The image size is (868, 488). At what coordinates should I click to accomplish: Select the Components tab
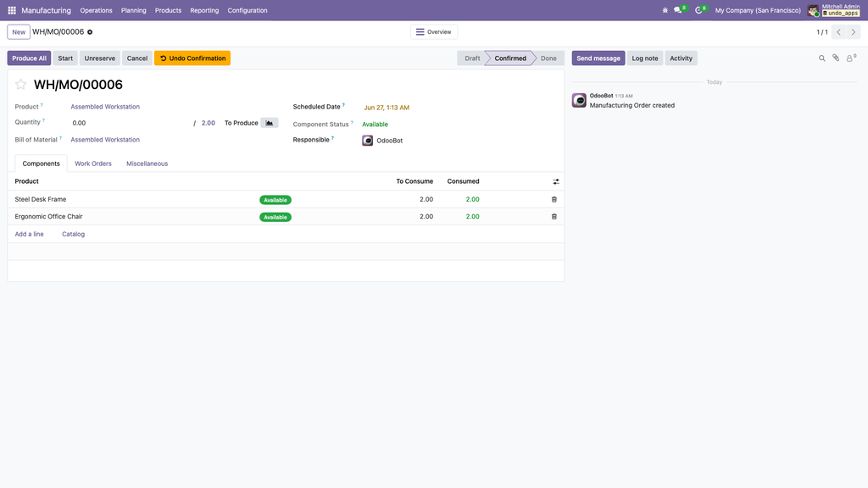click(x=41, y=164)
